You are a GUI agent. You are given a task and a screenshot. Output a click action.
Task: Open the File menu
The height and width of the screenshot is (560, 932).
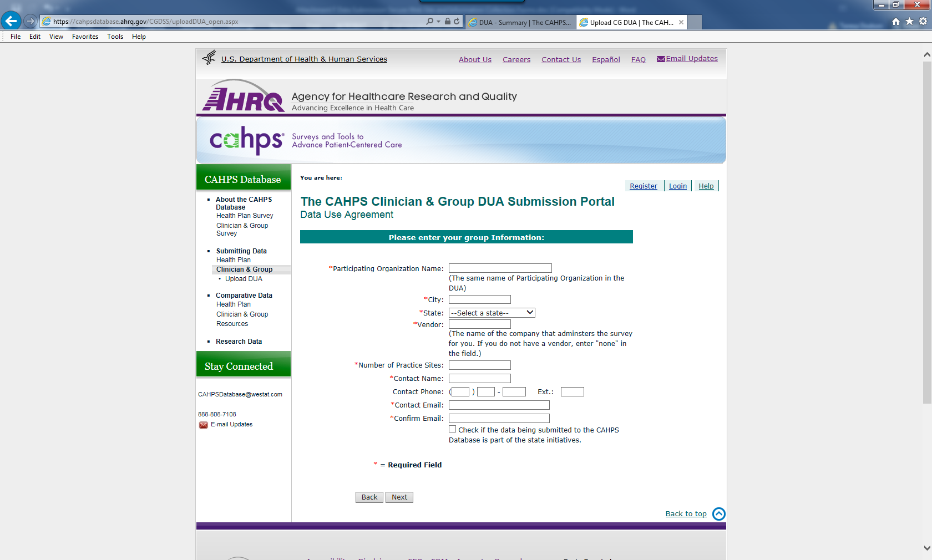(x=16, y=37)
